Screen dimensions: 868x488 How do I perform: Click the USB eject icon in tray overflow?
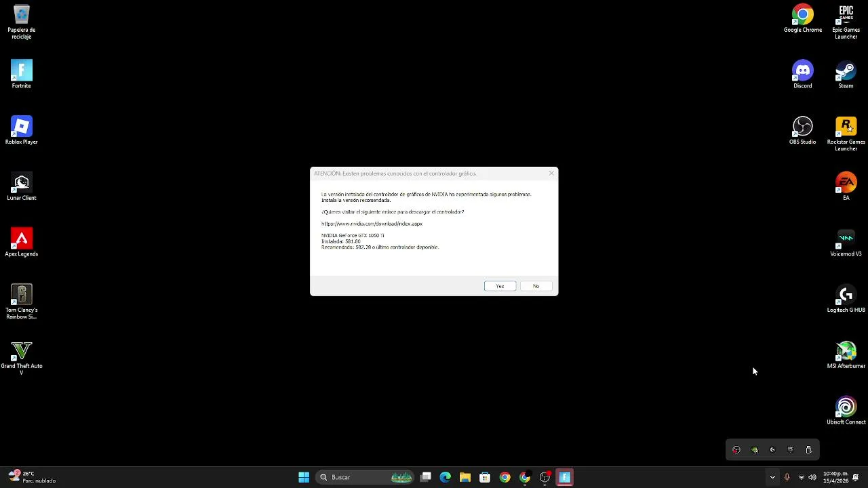(808, 450)
